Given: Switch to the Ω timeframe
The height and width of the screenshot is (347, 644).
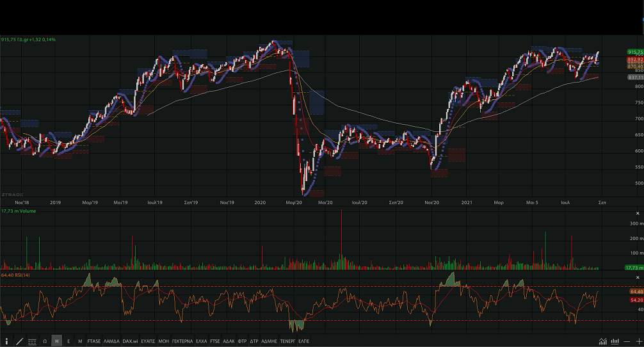Looking at the screenshot, I should [45, 342].
